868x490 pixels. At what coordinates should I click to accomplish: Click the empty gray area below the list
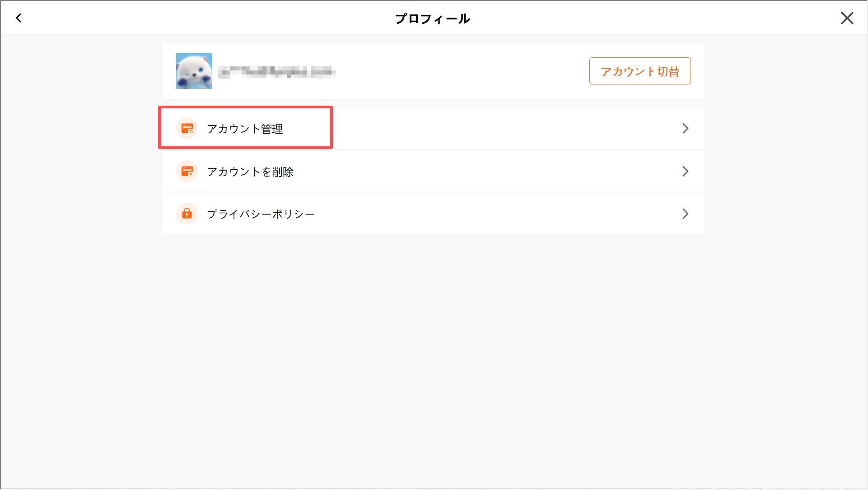(434, 361)
